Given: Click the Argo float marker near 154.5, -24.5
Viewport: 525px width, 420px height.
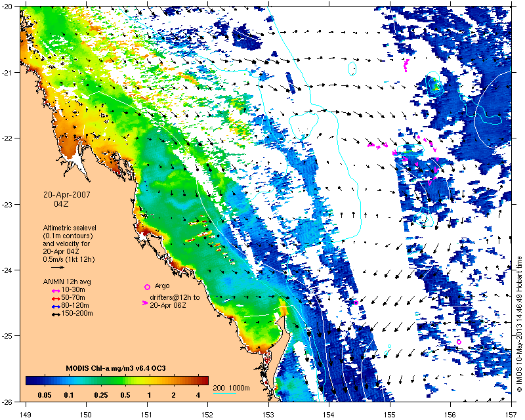Looking at the screenshot, I should point(356,303).
